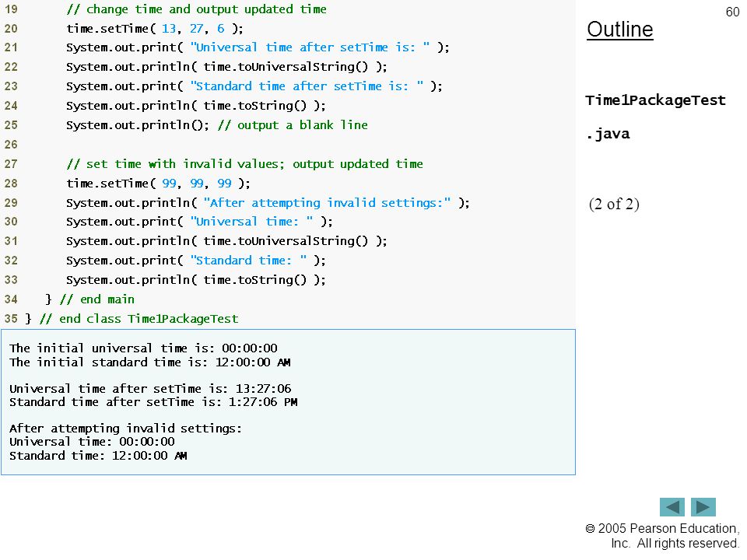Select '// end class Time1PackageTest' comment
Viewport: 747px width, 560px height.
click(x=139, y=319)
